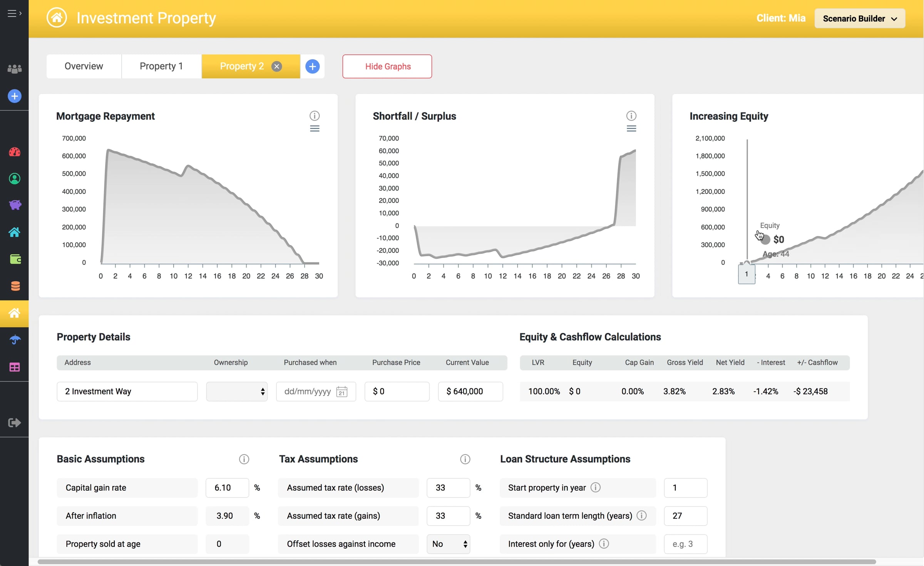The width and height of the screenshot is (924, 566).
Task: Close the Property 2 tab
Action: 276,66
